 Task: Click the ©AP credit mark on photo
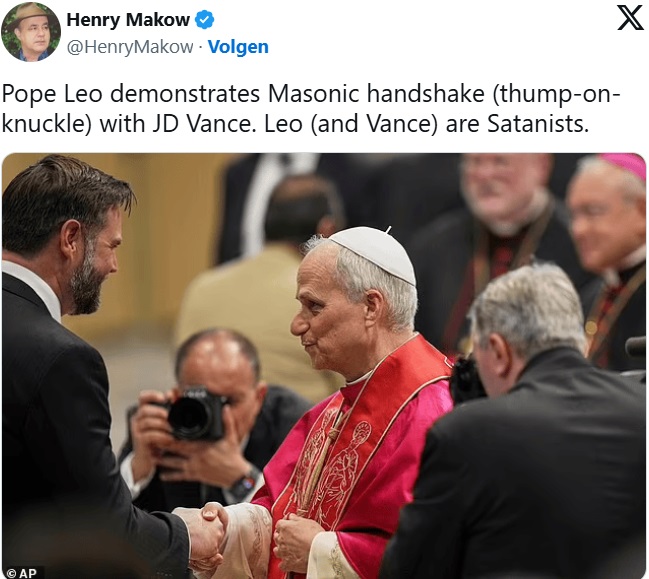tap(22, 573)
